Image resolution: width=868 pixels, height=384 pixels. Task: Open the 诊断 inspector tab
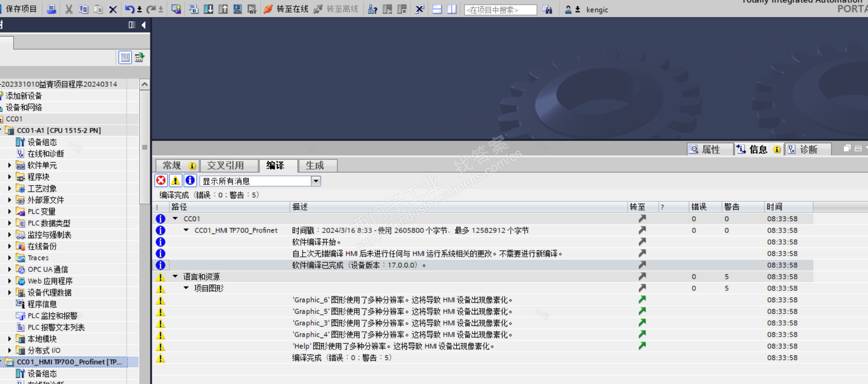tap(808, 150)
